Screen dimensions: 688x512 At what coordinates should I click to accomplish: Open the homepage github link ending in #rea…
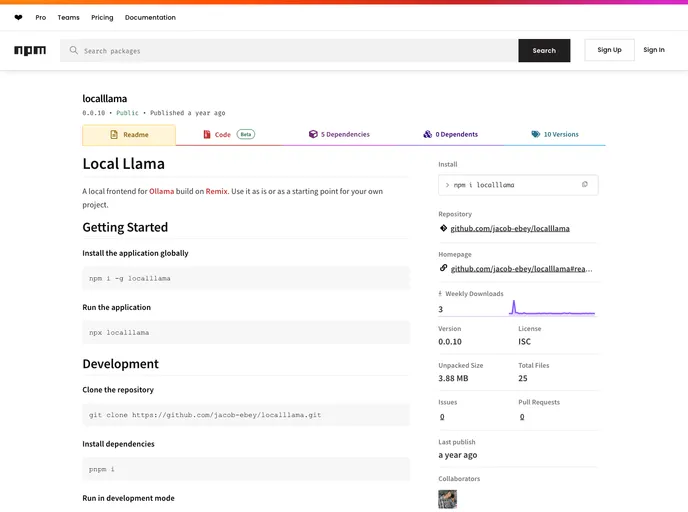521,269
